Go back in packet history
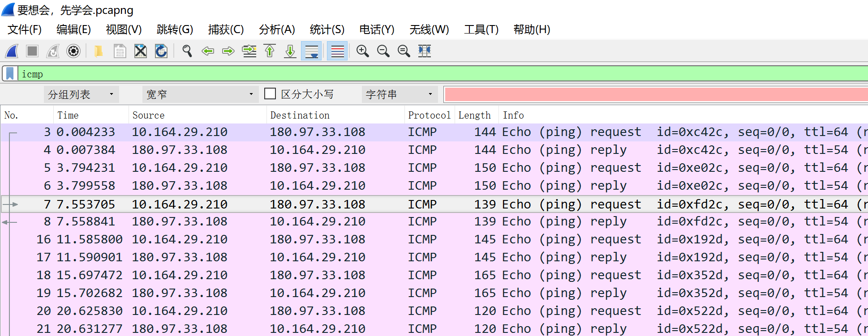The image size is (868, 336). point(208,51)
